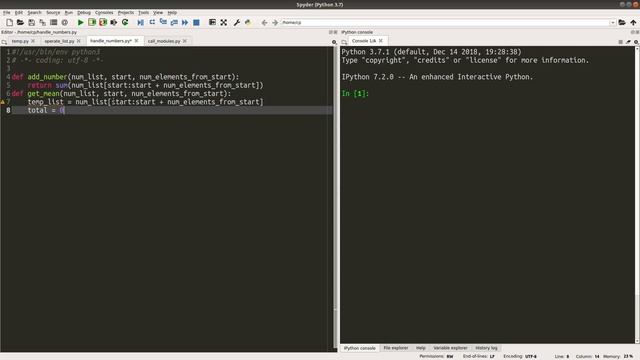Select the Console 1/A tab
Viewport: 640px width, 360px height.
pos(364,41)
